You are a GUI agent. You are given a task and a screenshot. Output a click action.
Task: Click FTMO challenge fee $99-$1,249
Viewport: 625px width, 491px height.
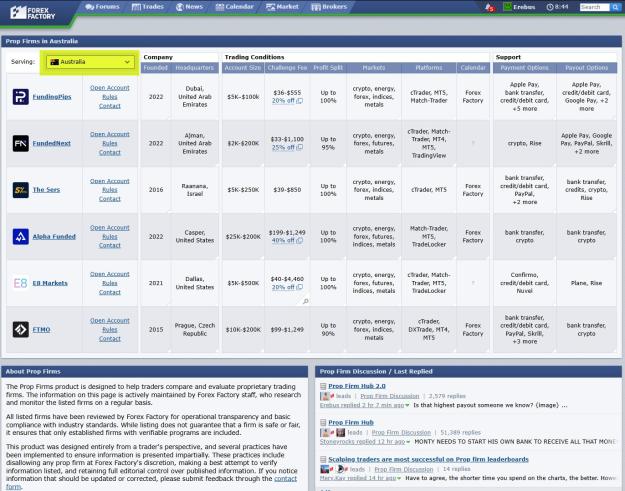(x=287, y=330)
